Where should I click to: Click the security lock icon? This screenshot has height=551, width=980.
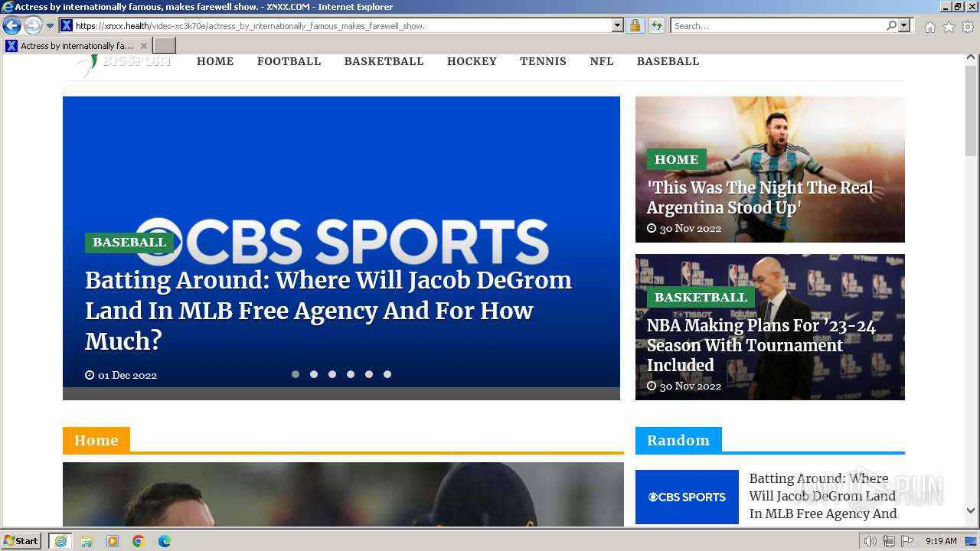pyautogui.click(x=635, y=25)
